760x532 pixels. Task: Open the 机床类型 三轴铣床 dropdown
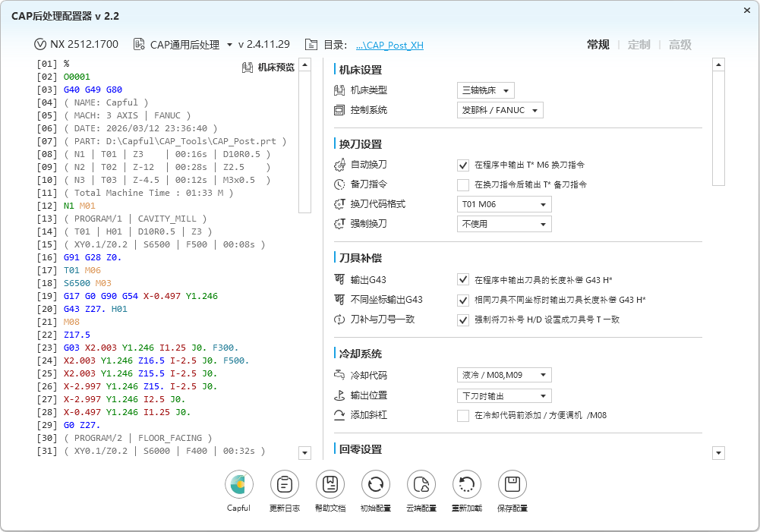[486, 90]
